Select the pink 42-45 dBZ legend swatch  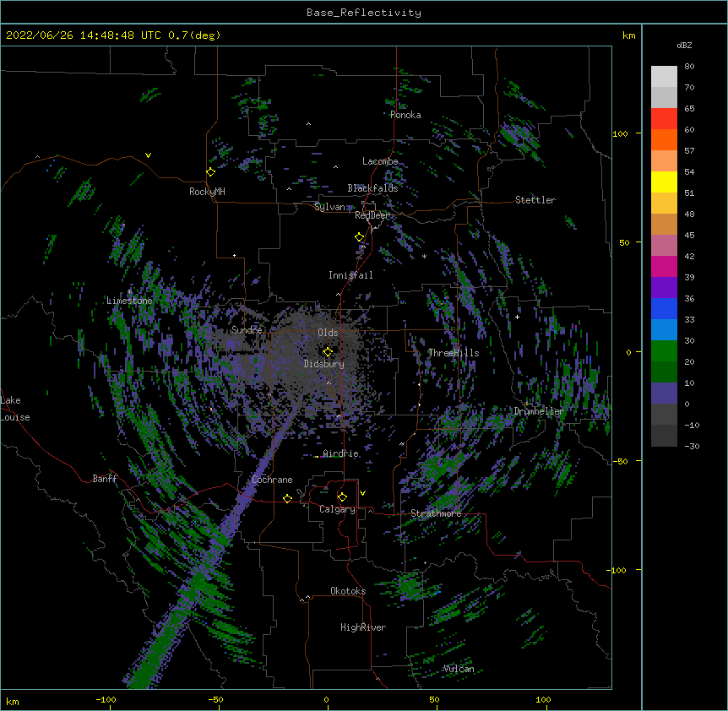(x=664, y=245)
